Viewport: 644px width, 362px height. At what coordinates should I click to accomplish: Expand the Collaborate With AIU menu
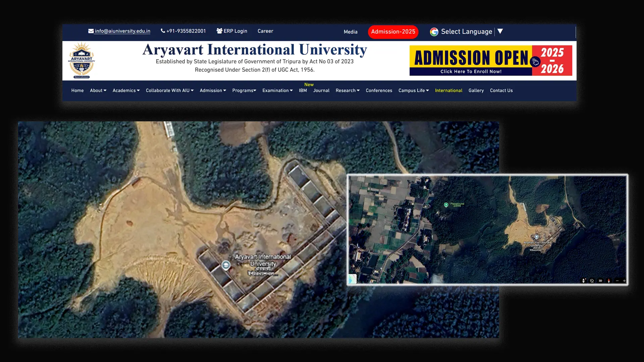pyautogui.click(x=169, y=90)
